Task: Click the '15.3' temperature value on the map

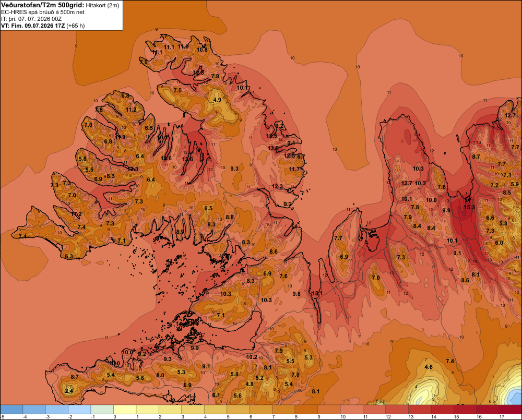Action: pos(469,207)
